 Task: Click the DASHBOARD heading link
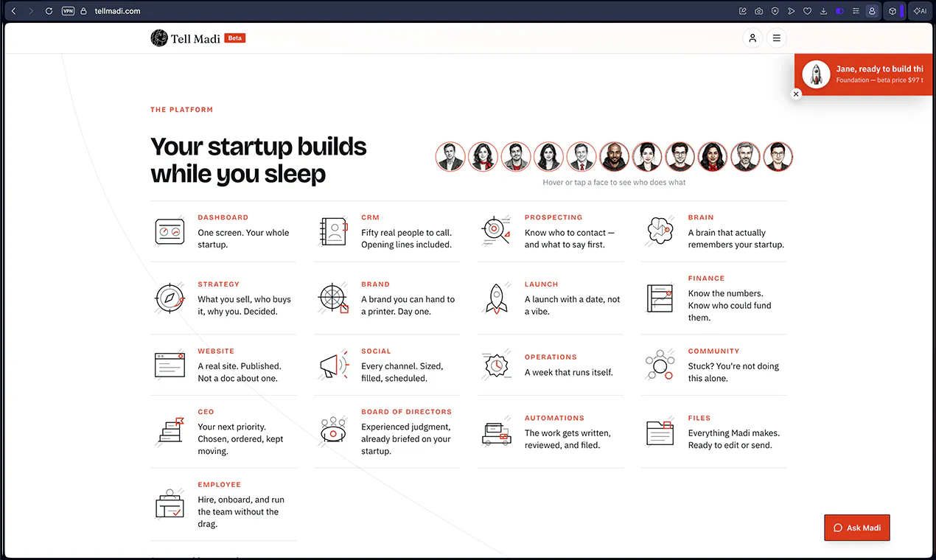tap(223, 217)
